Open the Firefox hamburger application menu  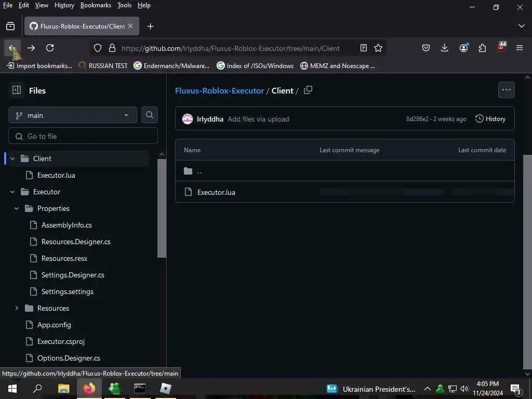tap(520, 48)
